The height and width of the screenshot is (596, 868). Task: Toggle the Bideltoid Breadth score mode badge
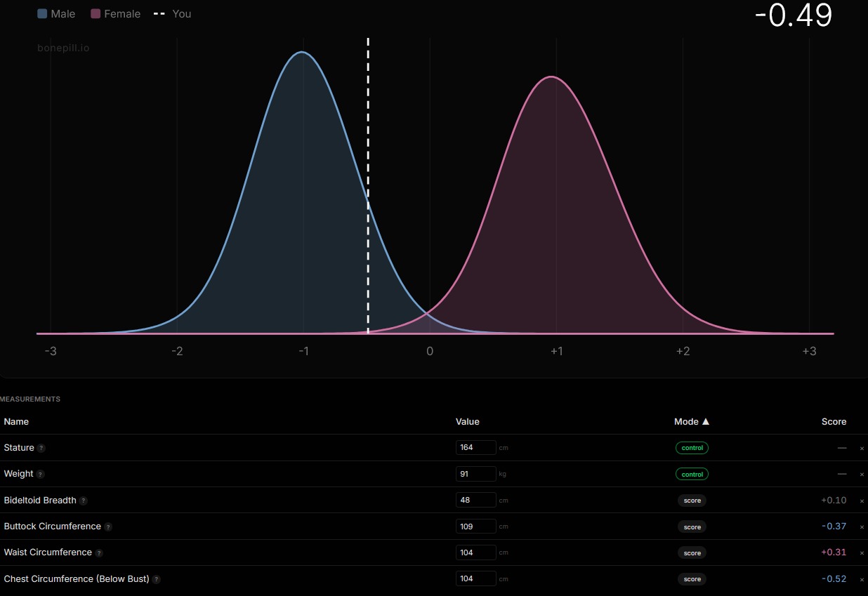click(x=692, y=501)
